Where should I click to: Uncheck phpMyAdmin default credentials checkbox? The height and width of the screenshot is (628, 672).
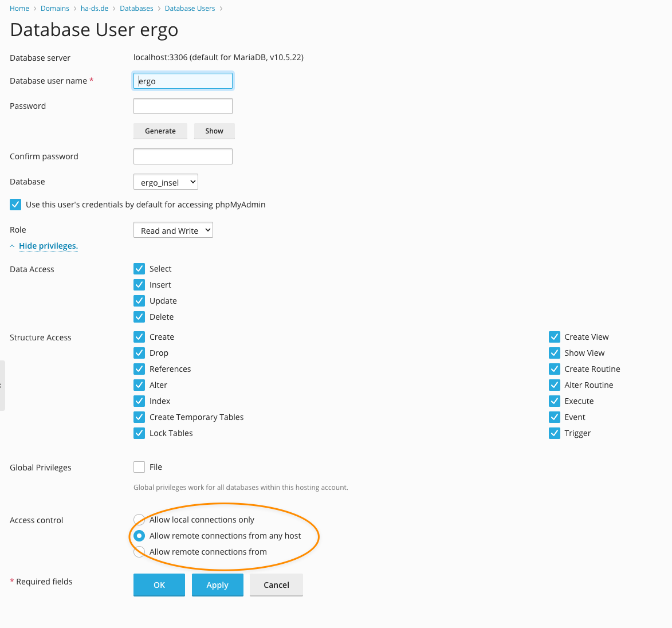pos(15,205)
